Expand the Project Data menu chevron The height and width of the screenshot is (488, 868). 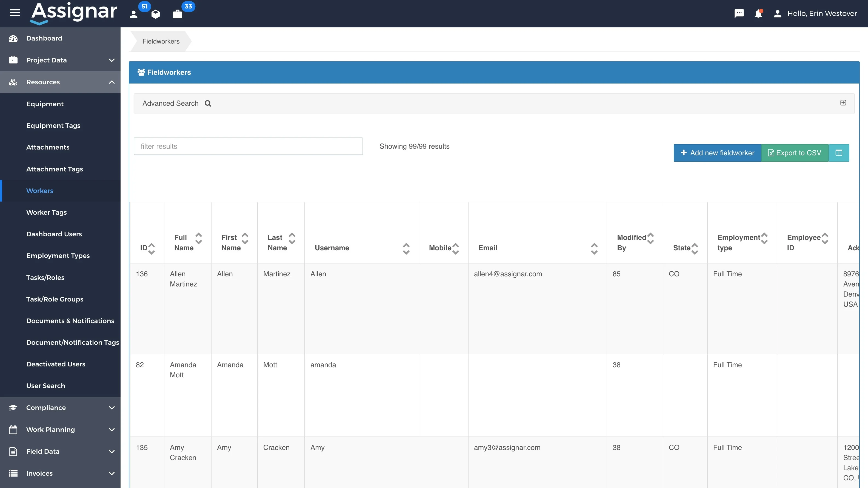[112, 60]
